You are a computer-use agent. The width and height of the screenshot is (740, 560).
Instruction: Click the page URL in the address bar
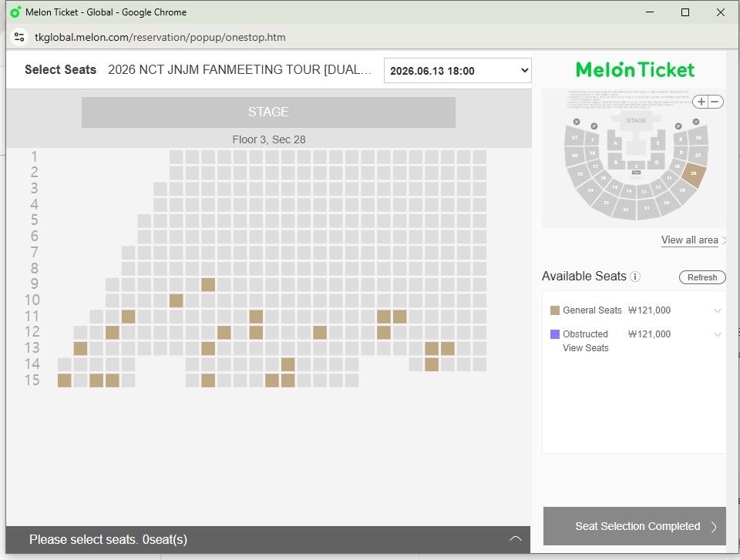tap(160, 37)
